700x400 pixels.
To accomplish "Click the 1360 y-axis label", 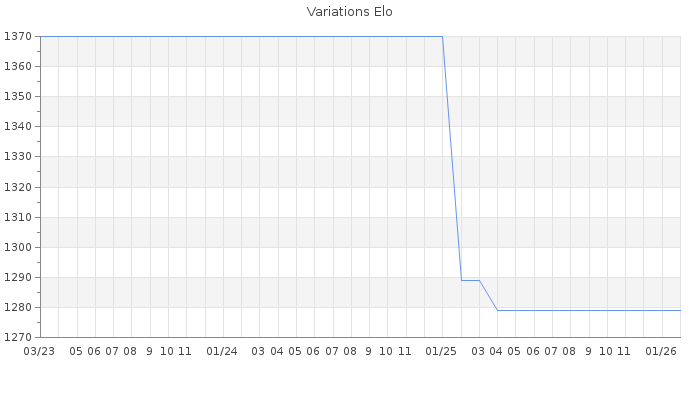I will 18,66.
